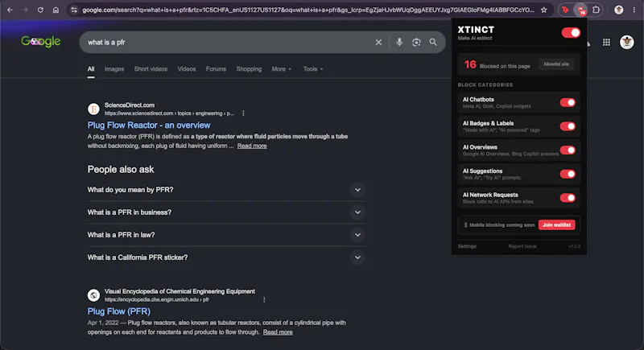Reload the current page
This screenshot has height=350, width=644.
(40, 10)
